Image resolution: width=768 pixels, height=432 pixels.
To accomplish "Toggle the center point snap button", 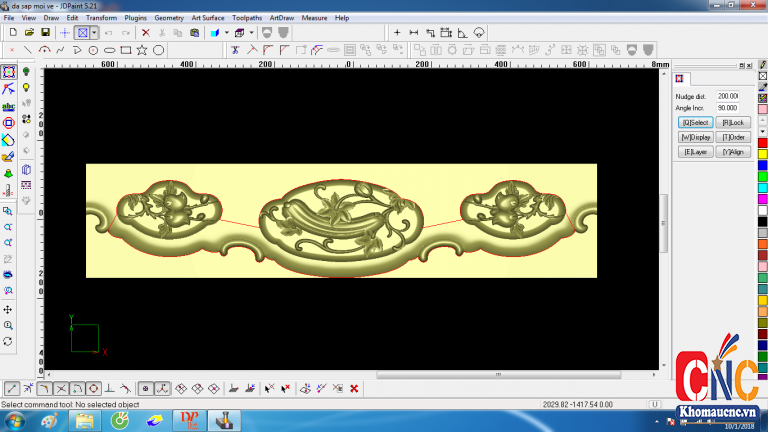I will point(145,388).
